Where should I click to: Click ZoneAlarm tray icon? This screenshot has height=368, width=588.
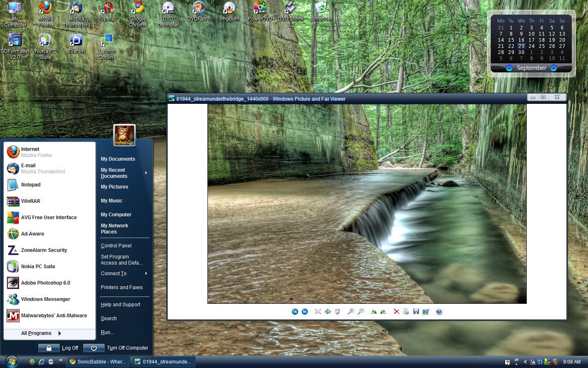(x=532, y=362)
